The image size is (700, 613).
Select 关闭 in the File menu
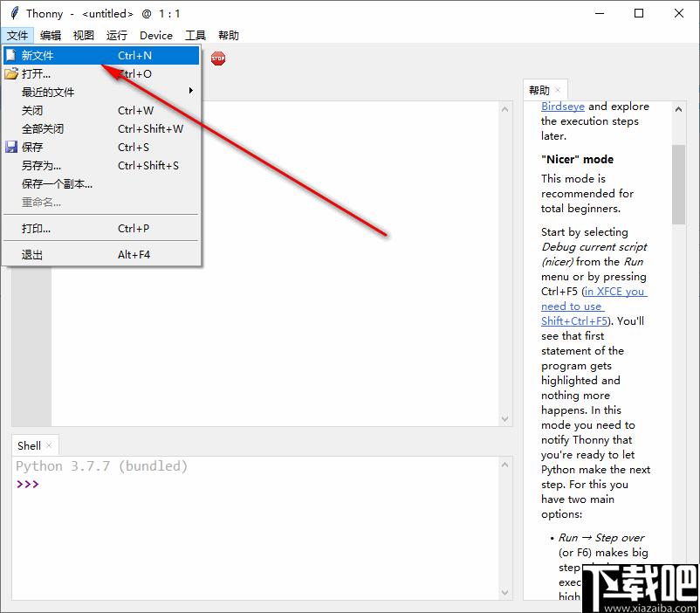(101, 110)
